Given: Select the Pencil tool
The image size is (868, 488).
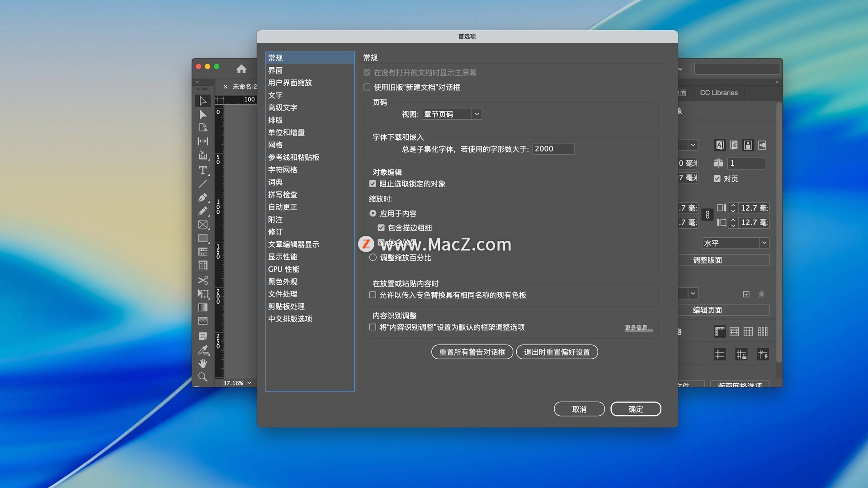Looking at the screenshot, I should [x=203, y=211].
